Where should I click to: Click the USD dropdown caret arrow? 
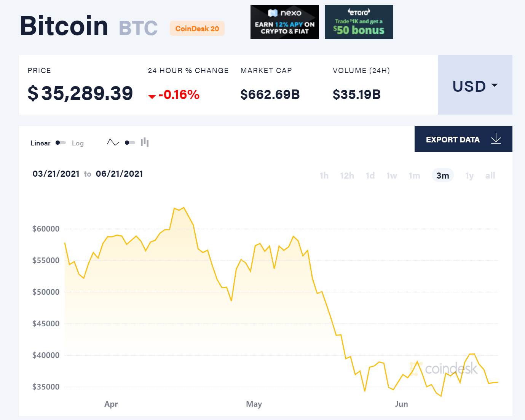495,85
